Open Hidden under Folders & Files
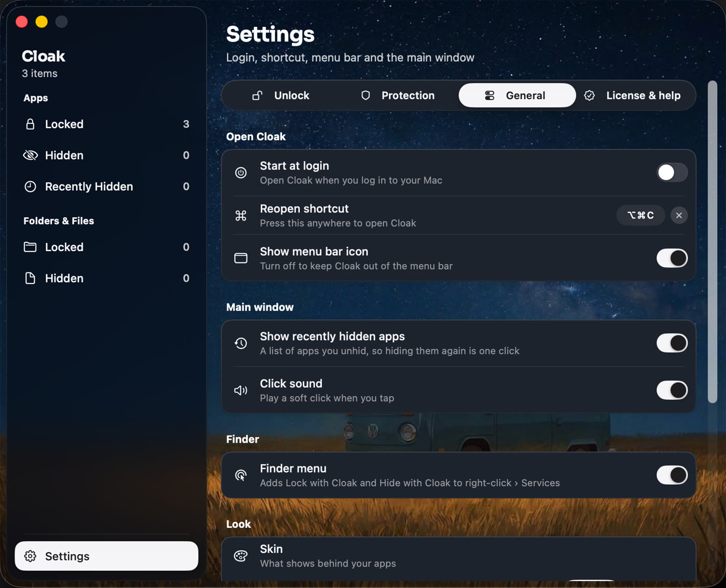This screenshot has width=726, height=588. pos(106,278)
